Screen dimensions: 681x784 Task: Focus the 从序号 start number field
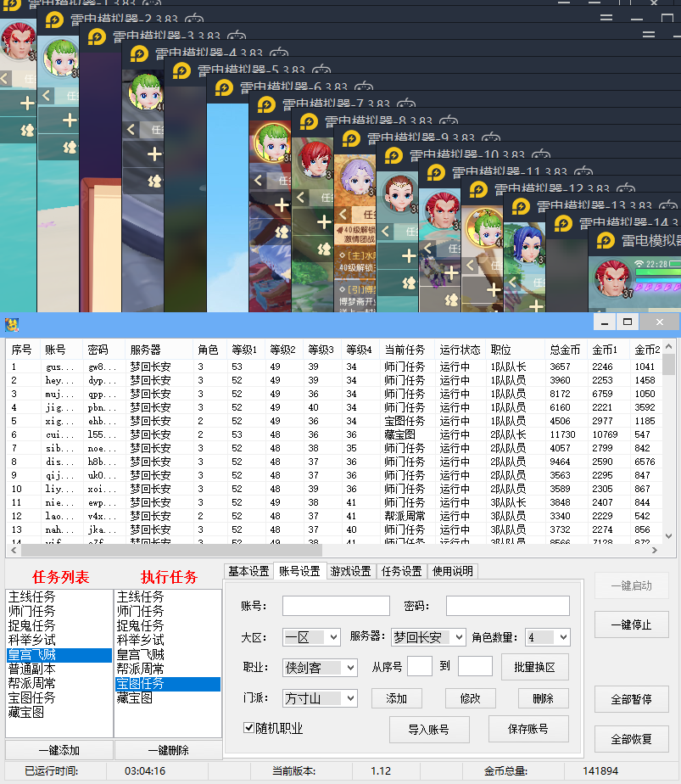(x=420, y=666)
